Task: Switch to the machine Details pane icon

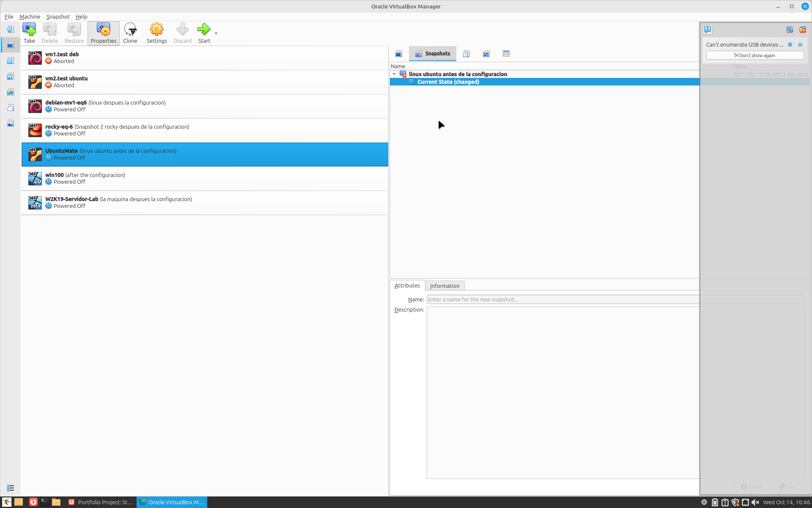Action: tap(399, 54)
